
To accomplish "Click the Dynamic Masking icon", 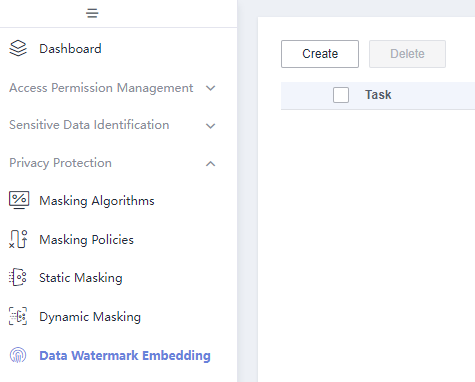I will pos(18,316).
